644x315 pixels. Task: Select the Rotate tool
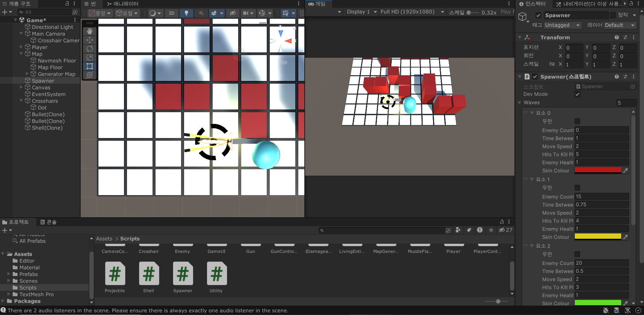pyautogui.click(x=90, y=49)
